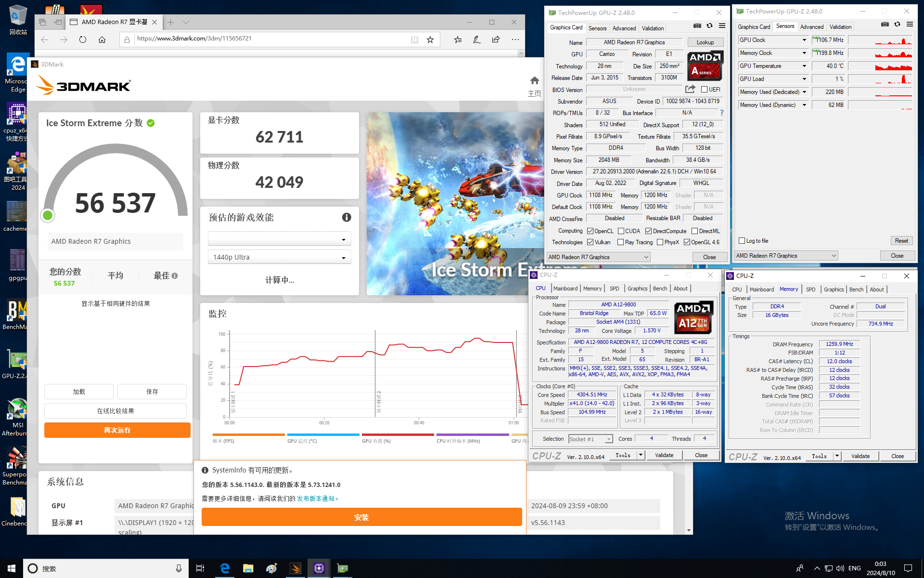Click the GPU Load sensor graph
The height and width of the screenshot is (578, 924).
(880, 79)
